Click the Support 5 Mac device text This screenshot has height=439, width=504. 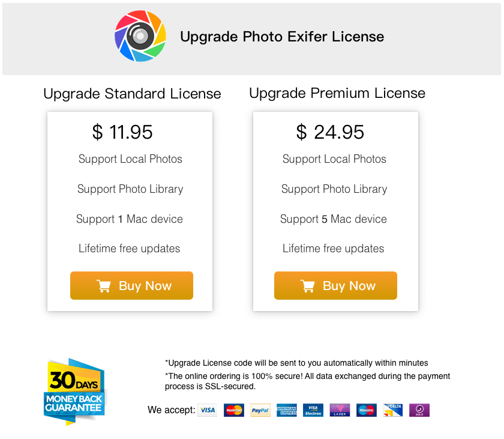click(x=334, y=219)
